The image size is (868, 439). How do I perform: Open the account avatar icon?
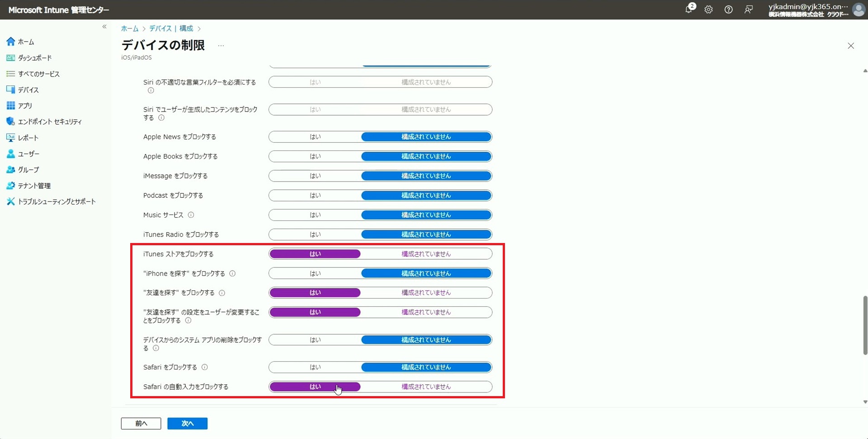[x=858, y=9]
